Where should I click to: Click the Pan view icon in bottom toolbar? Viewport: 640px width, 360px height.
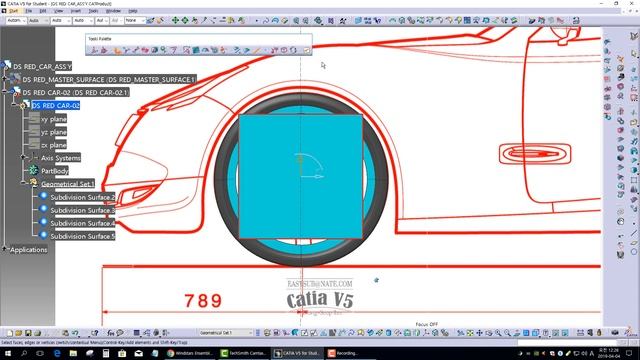point(479,333)
